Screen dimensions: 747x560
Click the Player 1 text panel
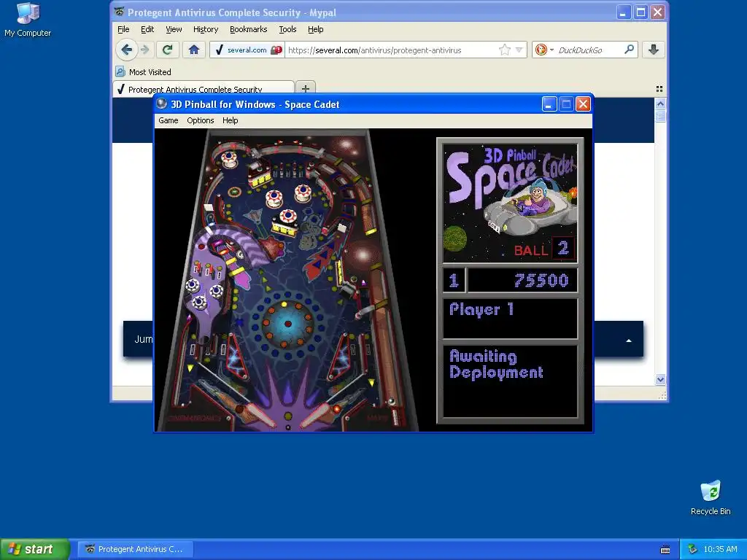click(x=510, y=319)
